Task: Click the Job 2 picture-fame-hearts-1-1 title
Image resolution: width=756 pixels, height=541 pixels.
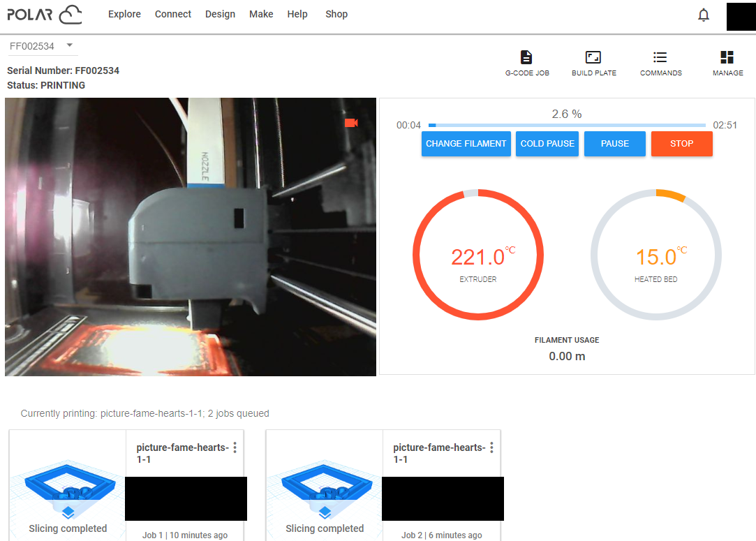Action: [x=439, y=453]
